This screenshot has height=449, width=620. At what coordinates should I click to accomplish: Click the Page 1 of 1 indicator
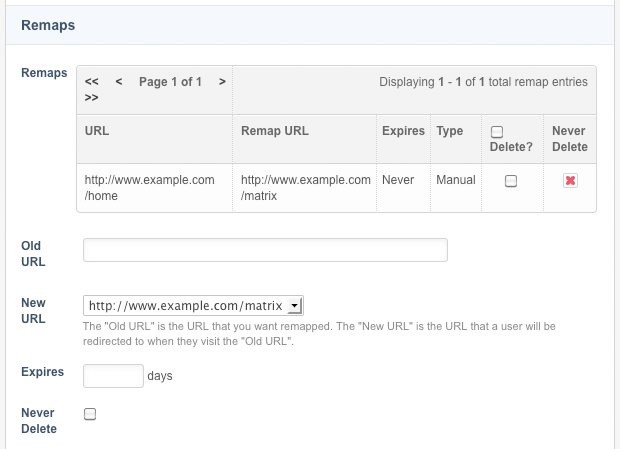[x=170, y=82]
